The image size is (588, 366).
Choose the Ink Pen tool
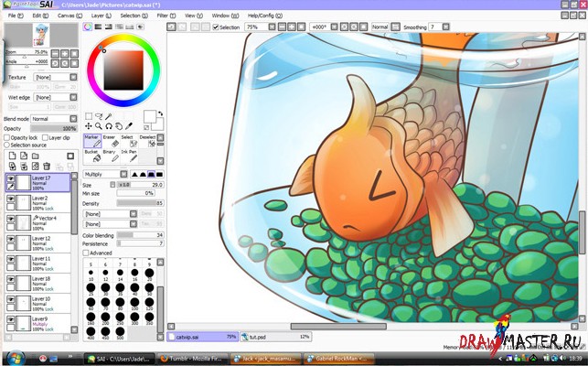pyautogui.click(x=129, y=156)
